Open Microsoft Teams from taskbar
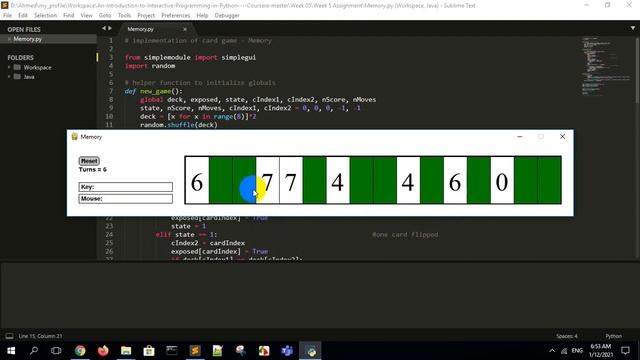 pos(287,351)
